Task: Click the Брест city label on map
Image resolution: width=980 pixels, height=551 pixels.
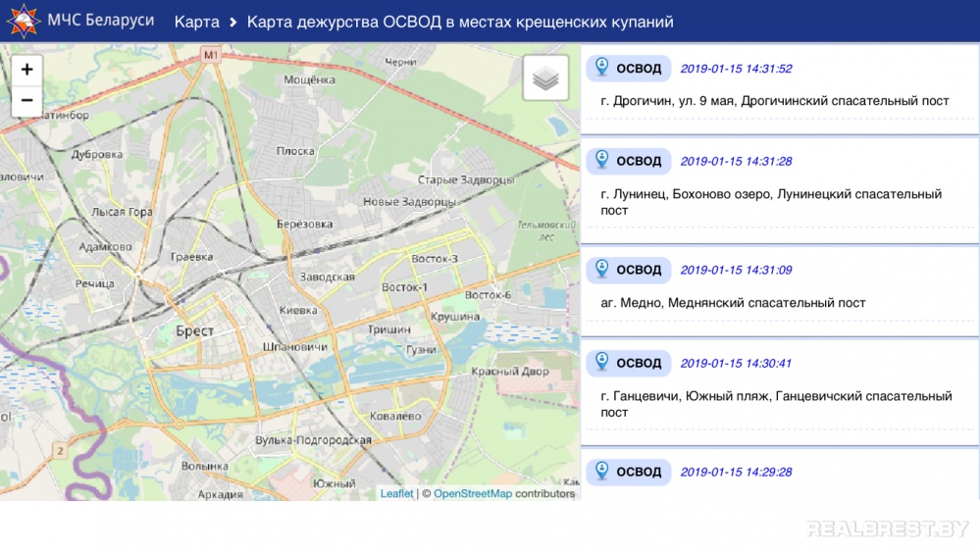Action: tap(195, 331)
